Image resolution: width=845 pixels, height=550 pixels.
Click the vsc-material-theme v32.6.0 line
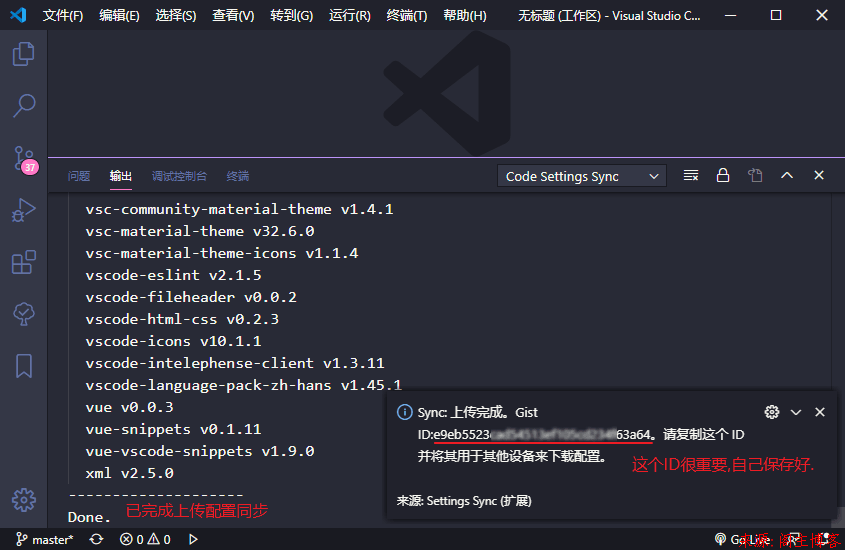click(199, 231)
